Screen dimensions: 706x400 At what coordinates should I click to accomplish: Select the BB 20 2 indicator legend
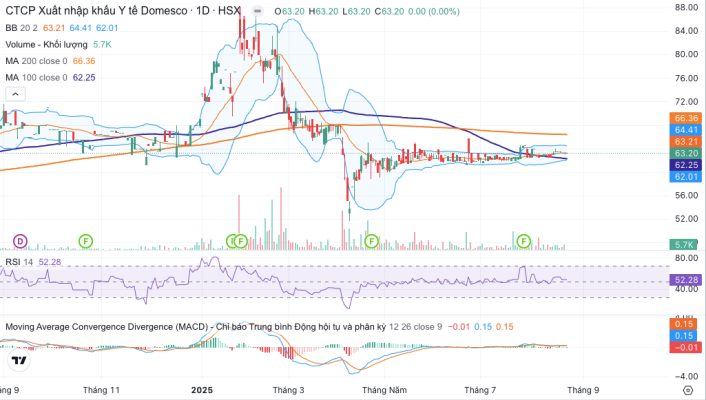(21, 28)
